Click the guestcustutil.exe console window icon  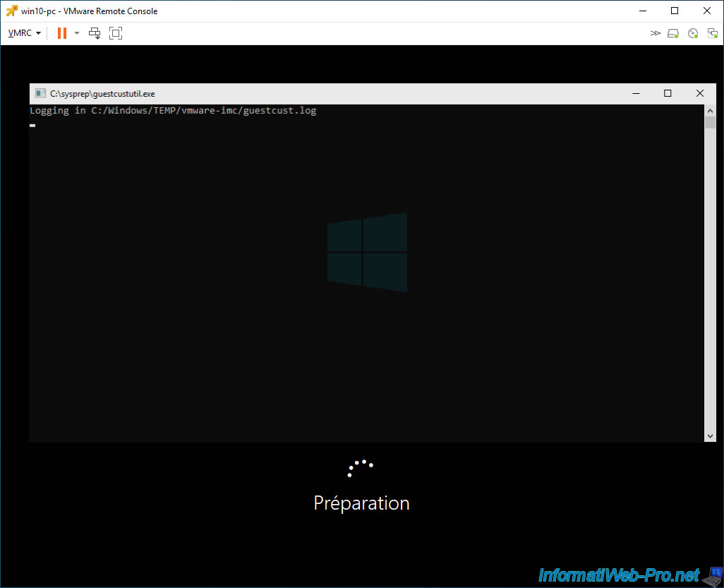point(41,93)
